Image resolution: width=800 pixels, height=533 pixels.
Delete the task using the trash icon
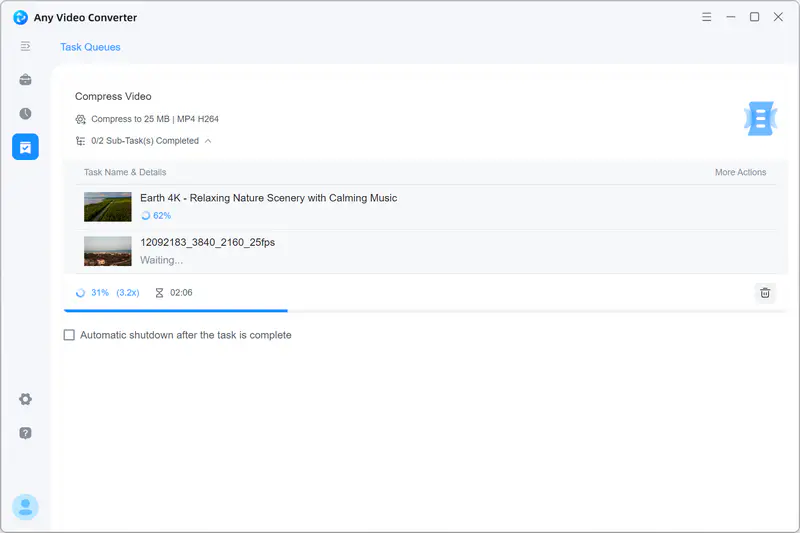765,293
